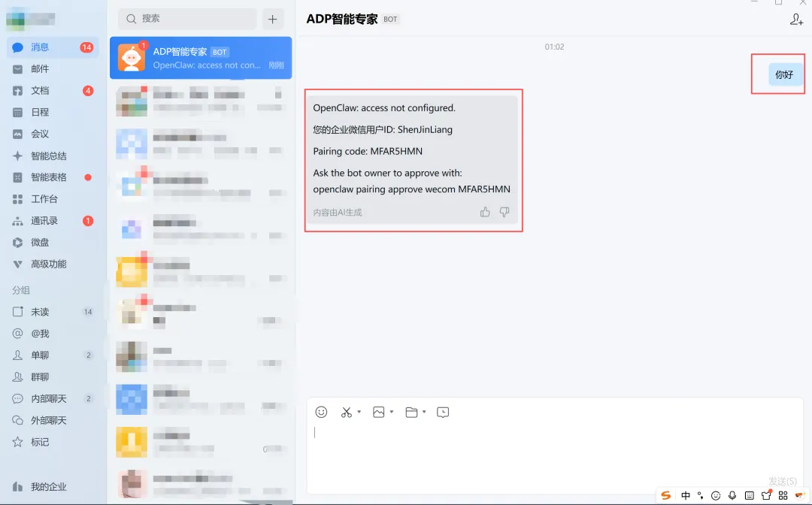Image resolution: width=812 pixels, height=505 pixels.
Task: Filter by @我 mentions
Action: click(x=52, y=334)
